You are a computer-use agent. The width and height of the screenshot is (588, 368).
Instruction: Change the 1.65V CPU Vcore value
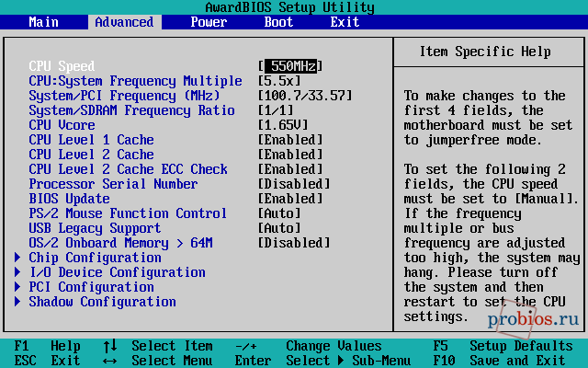(283, 125)
